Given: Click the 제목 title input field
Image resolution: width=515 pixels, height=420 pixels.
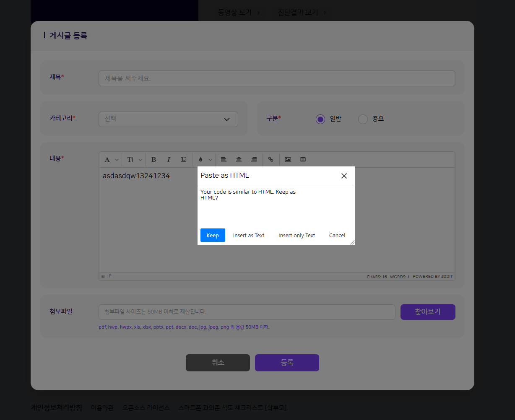Looking at the screenshot, I should pyautogui.click(x=277, y=78).
